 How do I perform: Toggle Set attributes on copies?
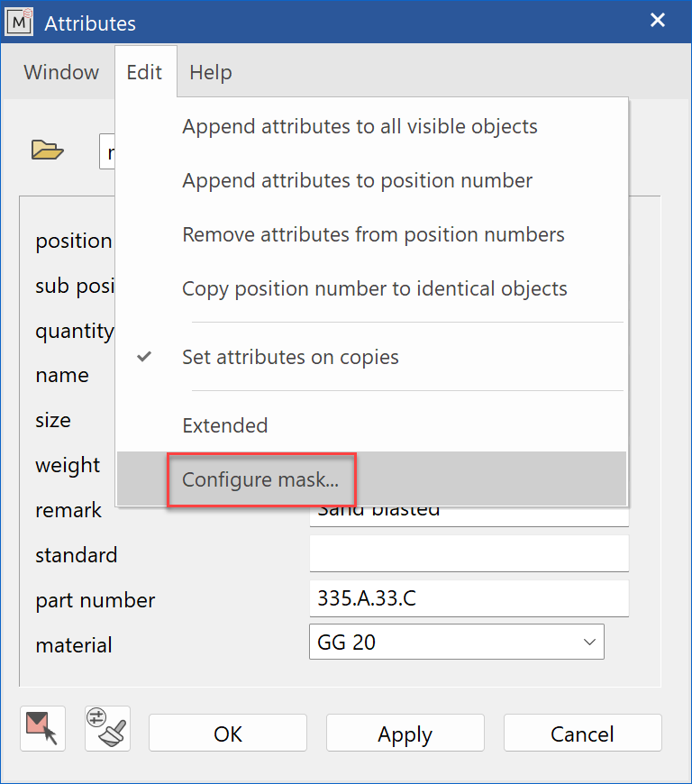tap(372, 357)
